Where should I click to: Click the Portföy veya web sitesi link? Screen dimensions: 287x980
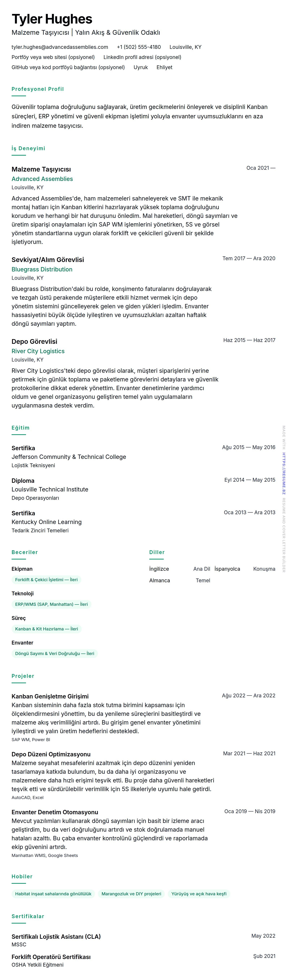tap(53, 57)
